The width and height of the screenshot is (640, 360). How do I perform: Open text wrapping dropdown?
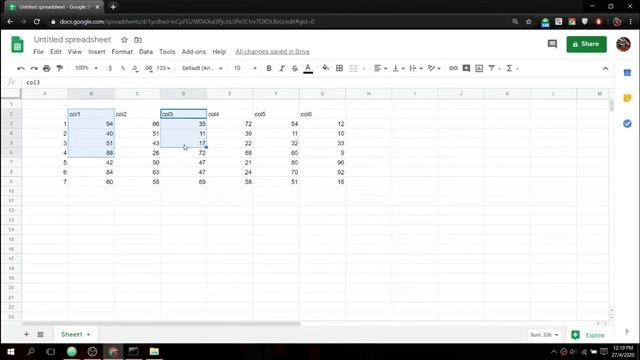[x=416, y=69]
